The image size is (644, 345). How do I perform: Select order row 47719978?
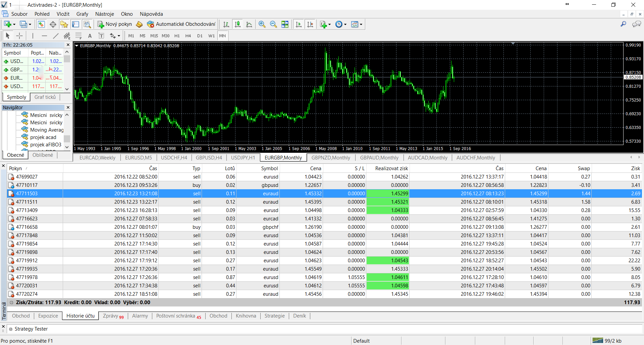coord(324,277)
